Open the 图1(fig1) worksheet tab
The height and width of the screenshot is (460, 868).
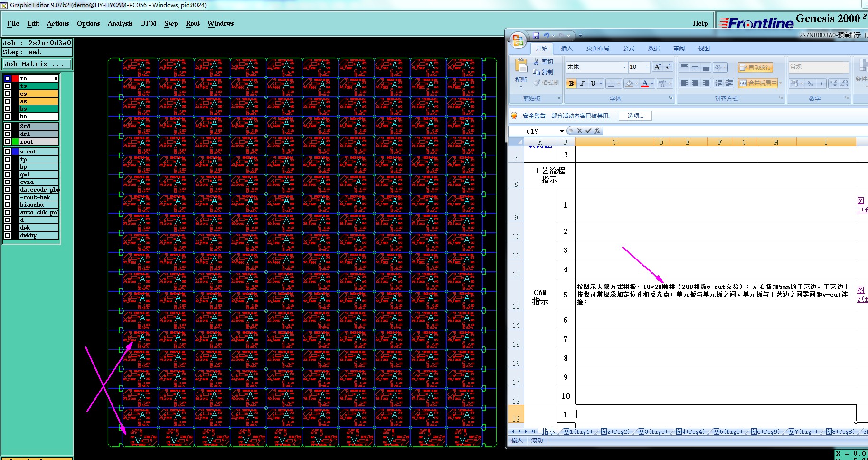pyautogui.click(x=578, y=431)
